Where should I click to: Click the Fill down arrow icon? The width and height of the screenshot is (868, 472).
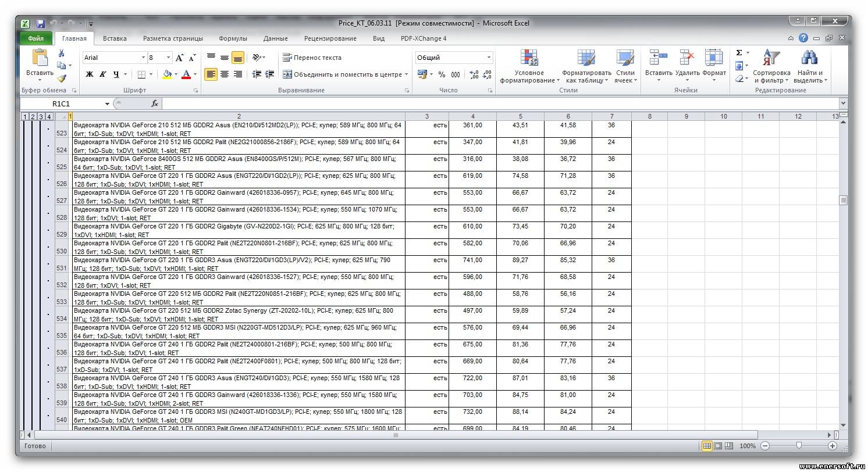pos(739,66)
